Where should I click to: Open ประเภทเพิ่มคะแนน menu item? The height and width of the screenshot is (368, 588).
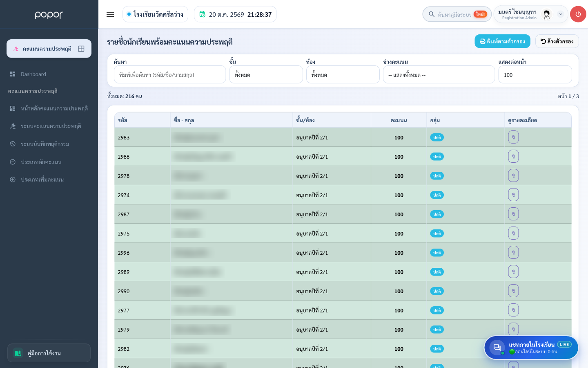pos(49,180)
